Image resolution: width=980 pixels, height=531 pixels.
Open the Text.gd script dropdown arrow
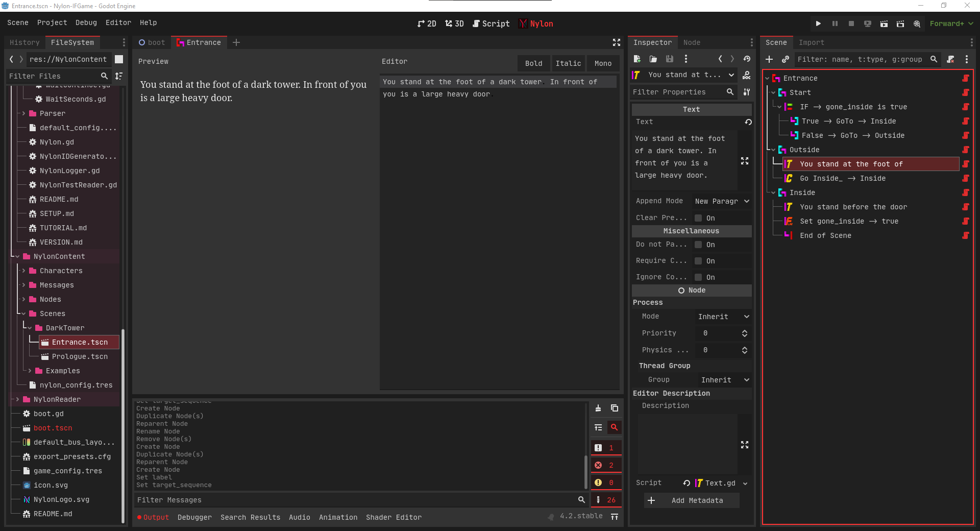(x=745, y=483)
